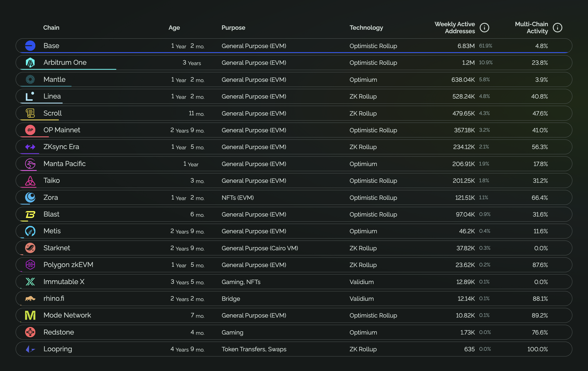Image resolution: width=588 pixels, height=371 pixels.
Task: Click rhino.fi's Bridge purpose cell
Action: [231, 299]
